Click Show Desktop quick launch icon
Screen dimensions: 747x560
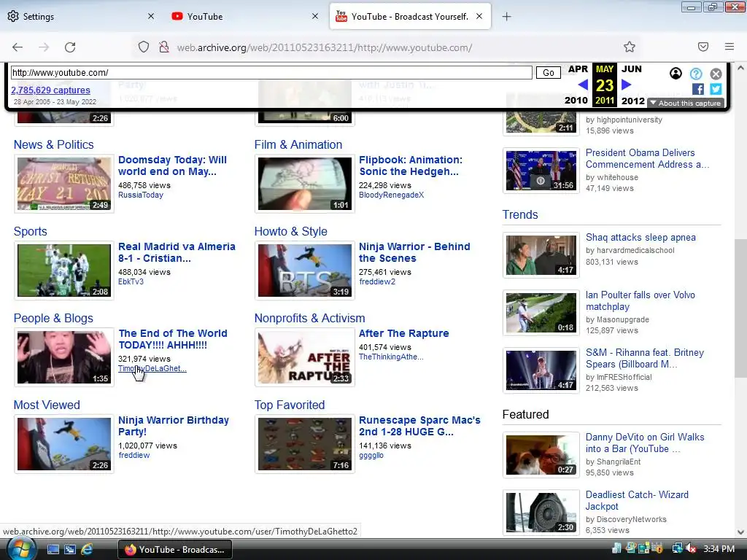coord(53,549)
